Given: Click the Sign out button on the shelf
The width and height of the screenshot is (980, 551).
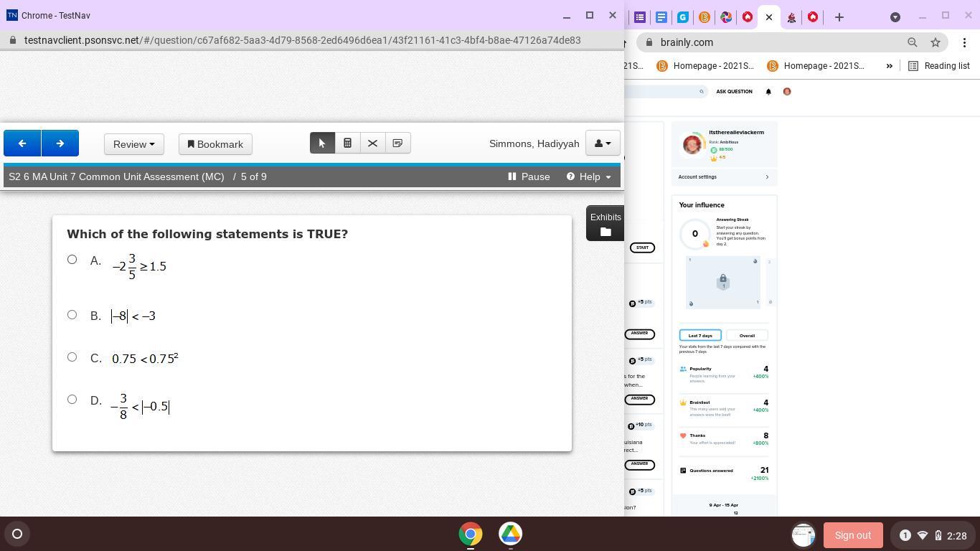Looking at the screenshot, I should tap(853, 535).
